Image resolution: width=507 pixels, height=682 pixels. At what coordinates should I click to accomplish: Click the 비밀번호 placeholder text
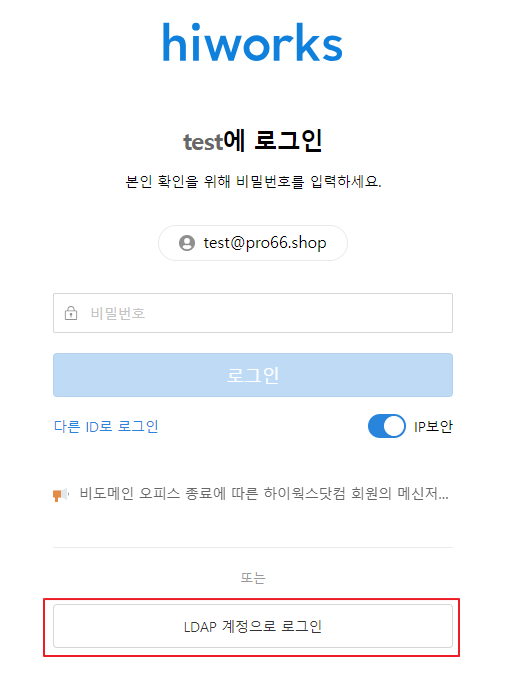[117, 313]
